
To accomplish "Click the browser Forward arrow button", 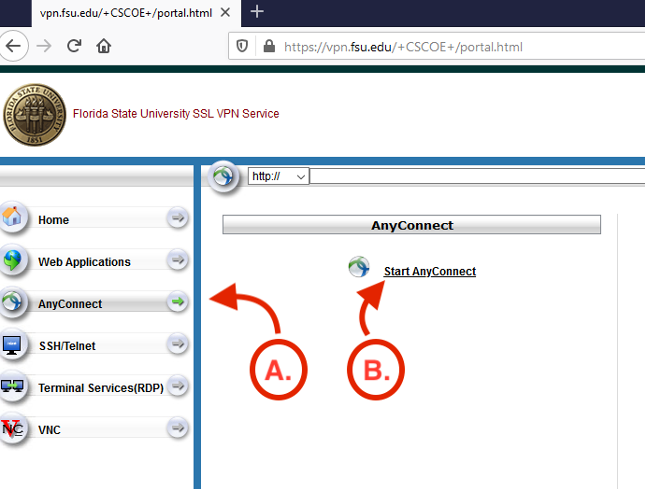I will (44, 46).
